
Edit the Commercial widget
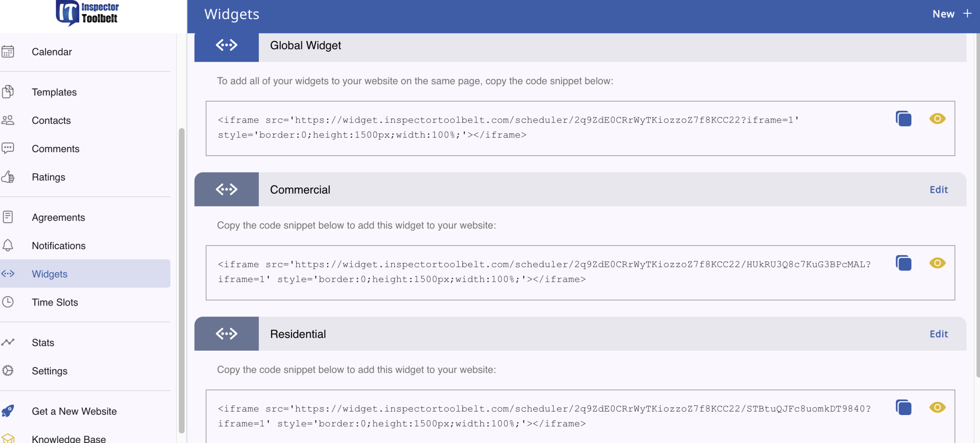click(939, 190)
